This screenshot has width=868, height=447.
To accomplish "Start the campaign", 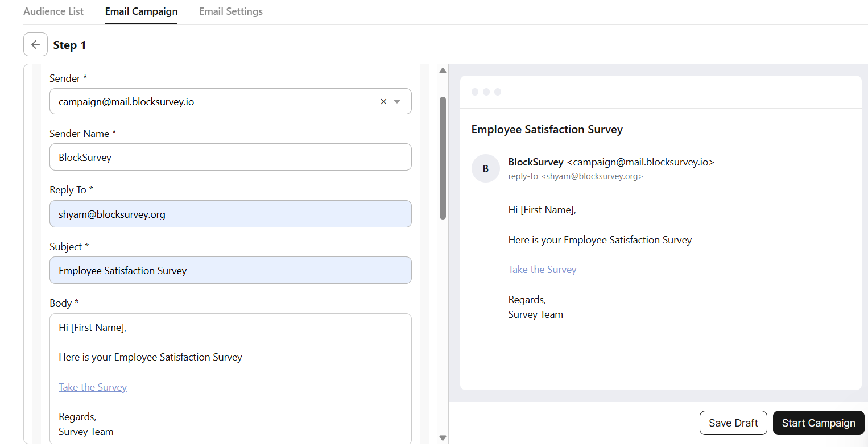I will (819, 423).
